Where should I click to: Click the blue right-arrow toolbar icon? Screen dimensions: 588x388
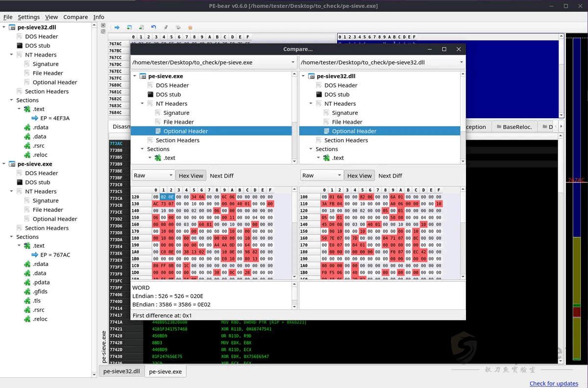click(x=117, y=27)
